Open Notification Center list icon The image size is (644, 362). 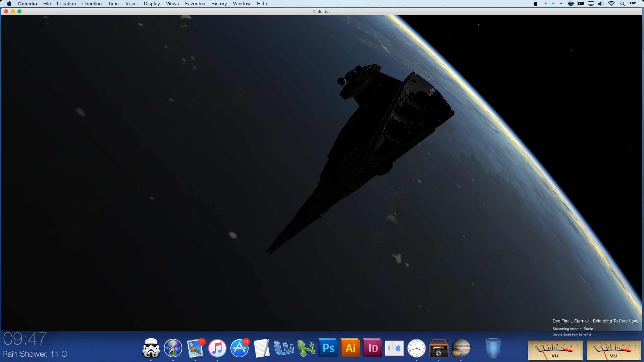(633, 4)
